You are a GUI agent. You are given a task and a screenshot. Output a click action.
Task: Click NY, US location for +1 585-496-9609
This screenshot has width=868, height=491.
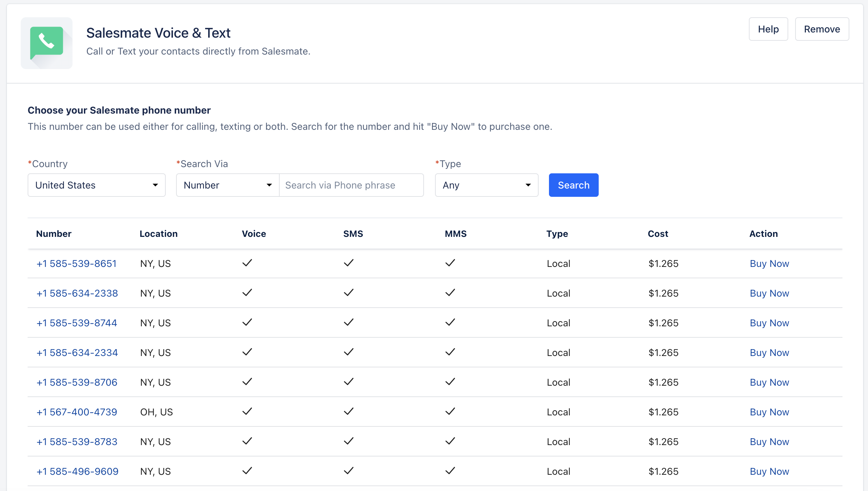click(155, 471)
